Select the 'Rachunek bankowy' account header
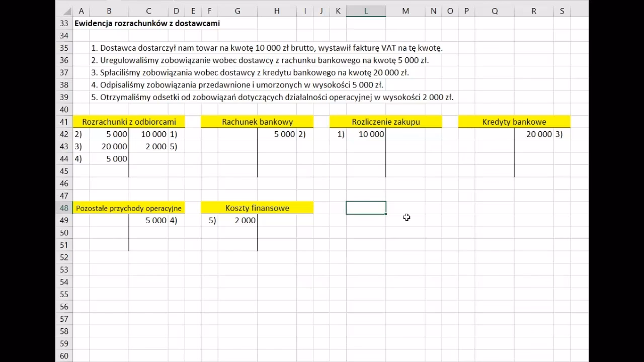 [x=257, y=122]
